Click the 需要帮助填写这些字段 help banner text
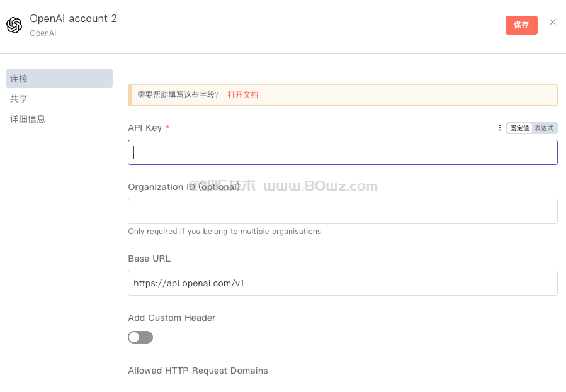Viewport: 566px width, 392px height. coord(178,95)
